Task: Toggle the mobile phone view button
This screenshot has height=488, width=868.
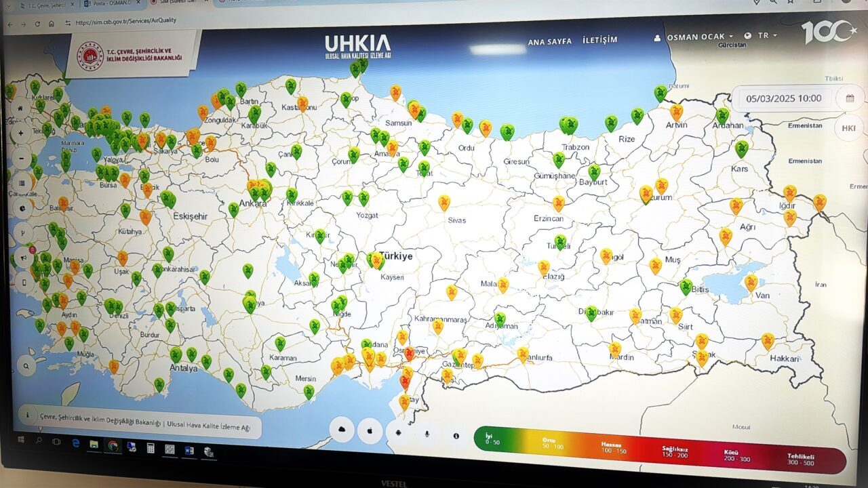Action: click(x=24, y=283)
